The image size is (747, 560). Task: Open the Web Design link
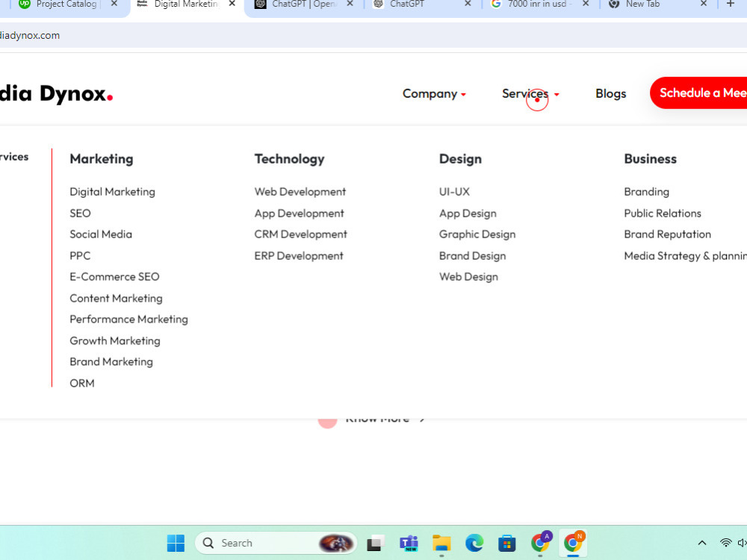pos(469,277)
